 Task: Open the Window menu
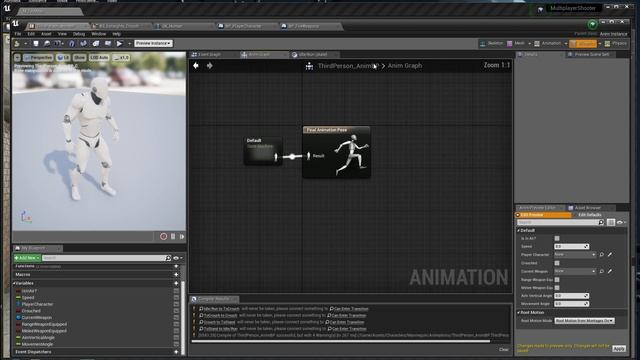tap(98, 34)
